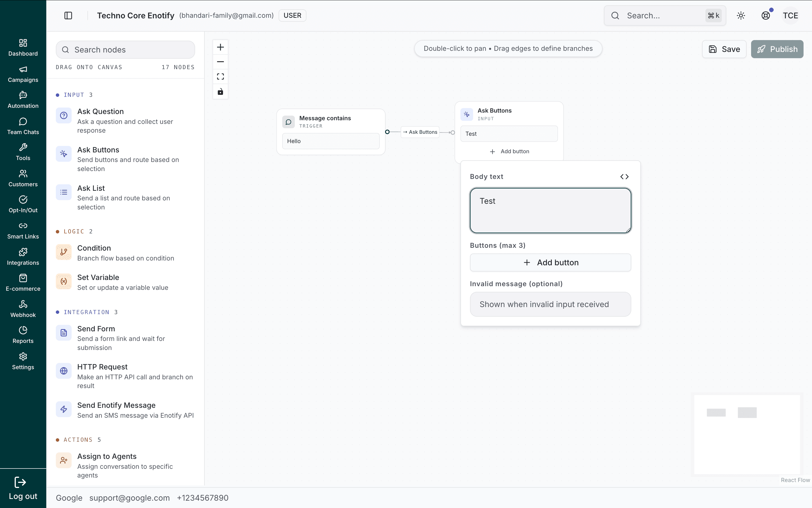Open Settings in the sidebar
Viewport: 812px width, 508px height.
(23, 361)
